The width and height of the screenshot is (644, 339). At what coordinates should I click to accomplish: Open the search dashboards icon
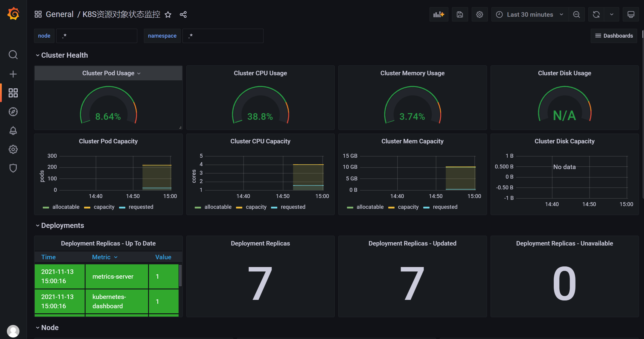[x=13, y=55]
